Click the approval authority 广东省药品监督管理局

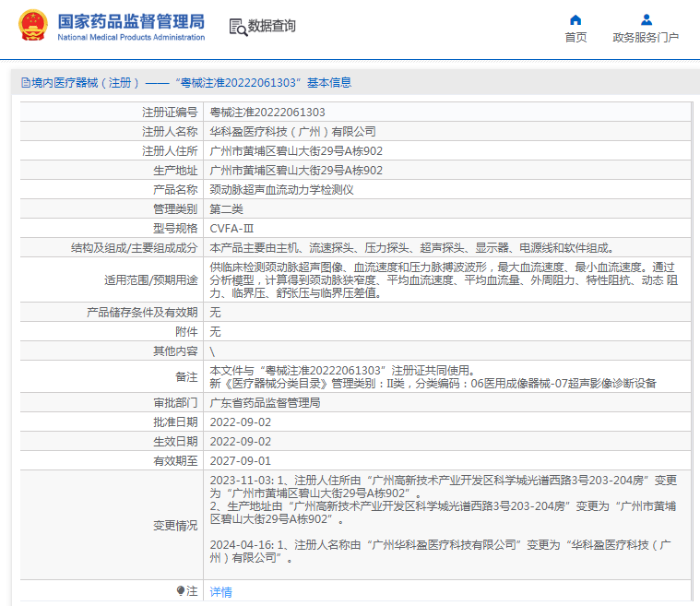coord(266,403)
